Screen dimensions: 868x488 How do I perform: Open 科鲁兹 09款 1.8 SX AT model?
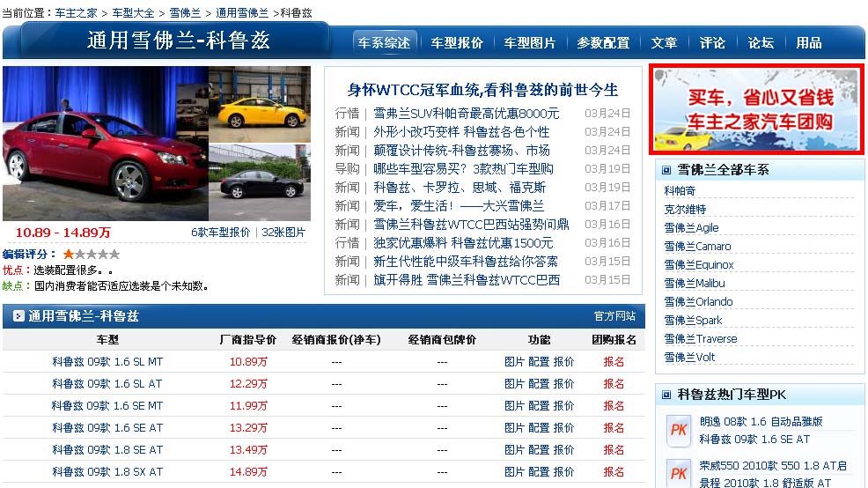click(x=107, y=472)
